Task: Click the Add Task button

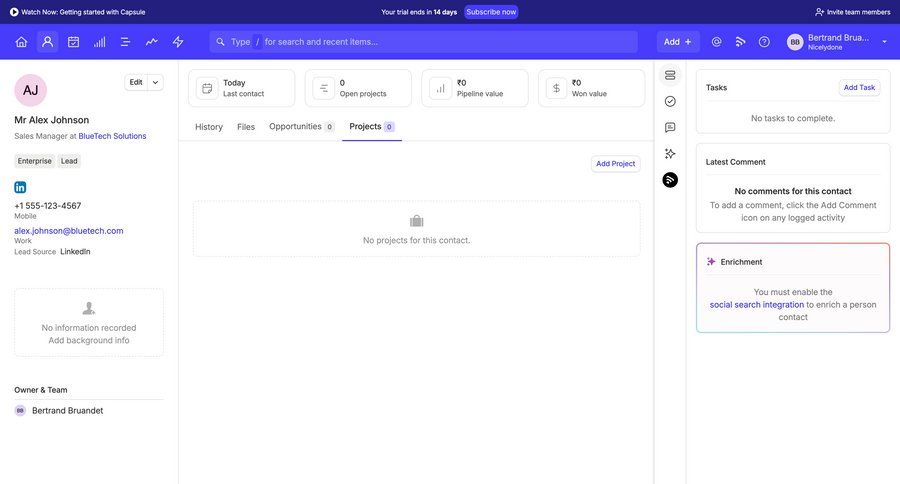Action: (x=859, y=87)
